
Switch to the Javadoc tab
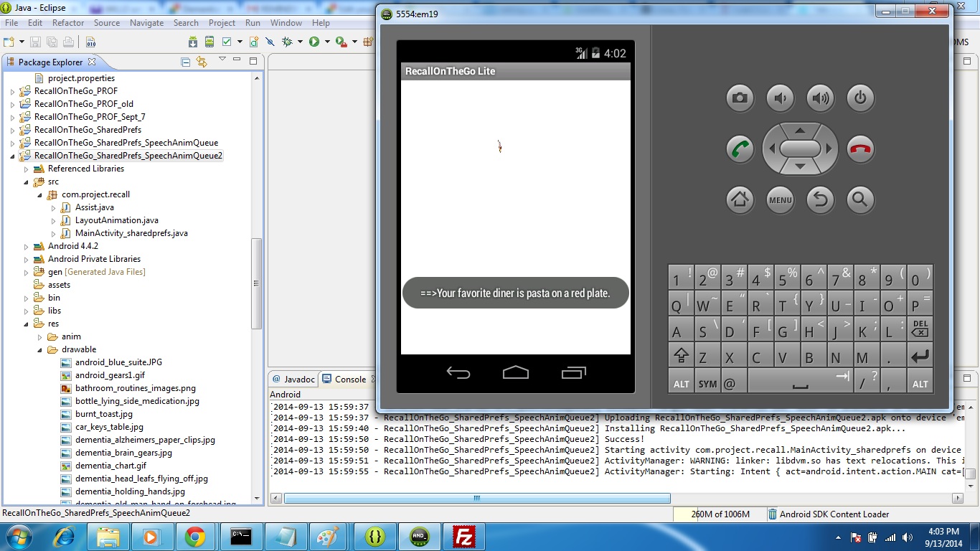click(x=293, y=379)
